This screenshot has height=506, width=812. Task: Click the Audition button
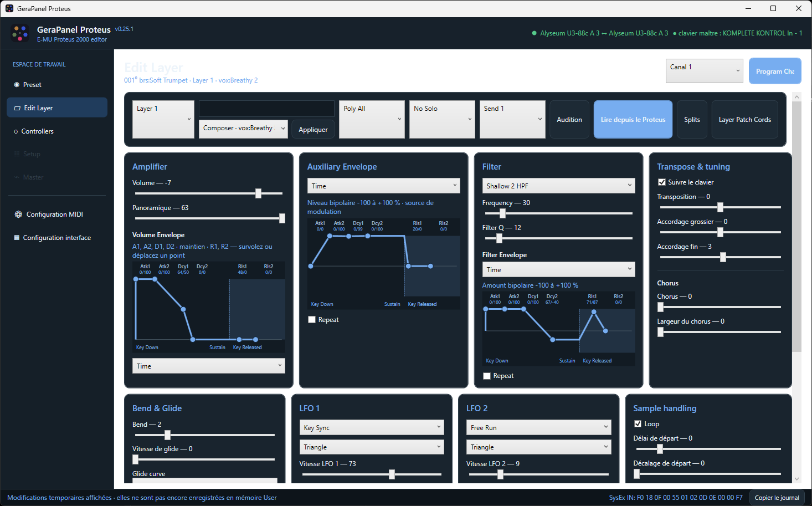tap(569, 119)
